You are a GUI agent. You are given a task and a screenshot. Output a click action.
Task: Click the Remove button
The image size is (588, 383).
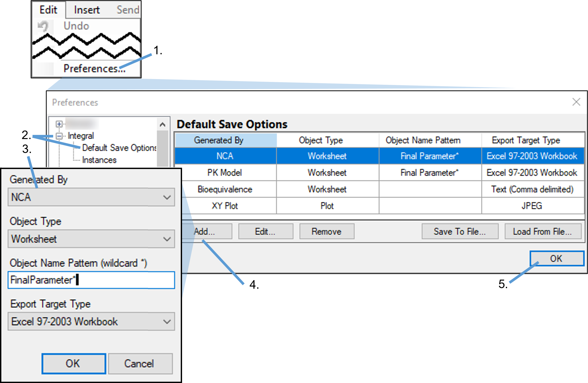pyautogui.click(x=326, y=231)
